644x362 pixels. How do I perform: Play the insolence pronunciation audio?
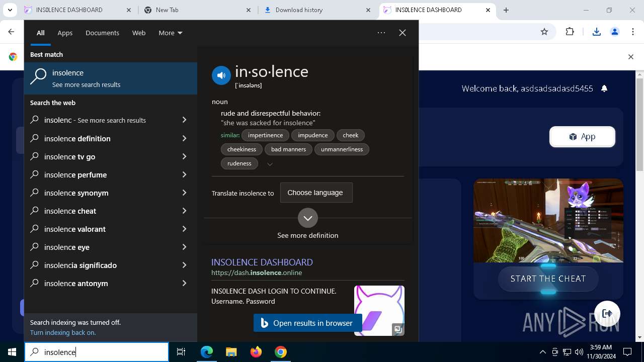[221, 76]
